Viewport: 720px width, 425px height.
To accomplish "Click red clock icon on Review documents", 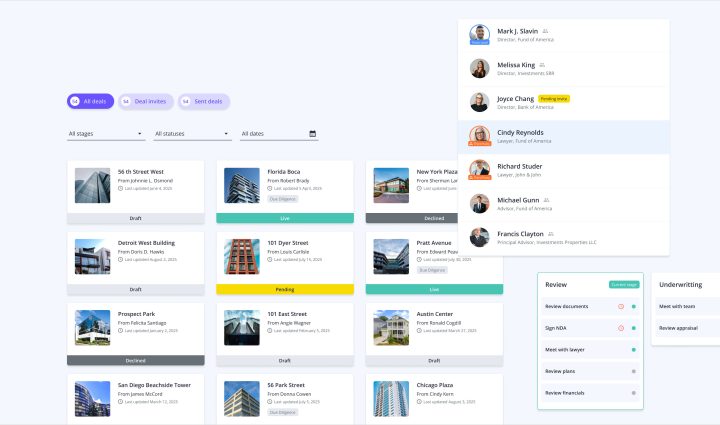I will coord(621,306).
